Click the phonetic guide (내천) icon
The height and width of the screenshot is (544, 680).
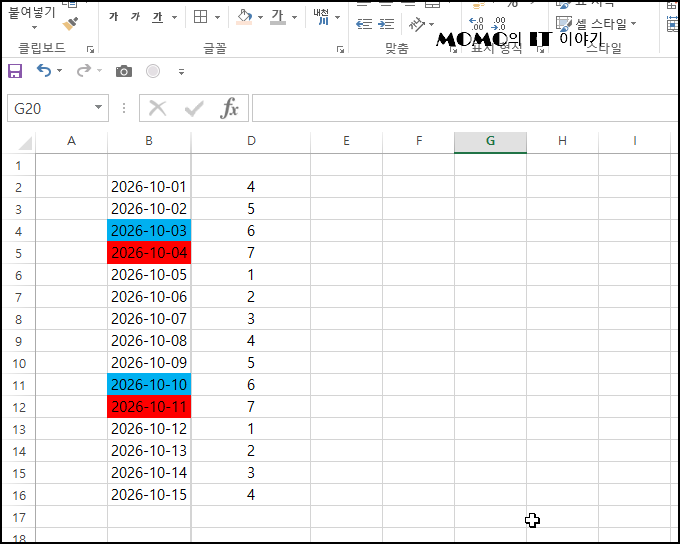(321, 17)
